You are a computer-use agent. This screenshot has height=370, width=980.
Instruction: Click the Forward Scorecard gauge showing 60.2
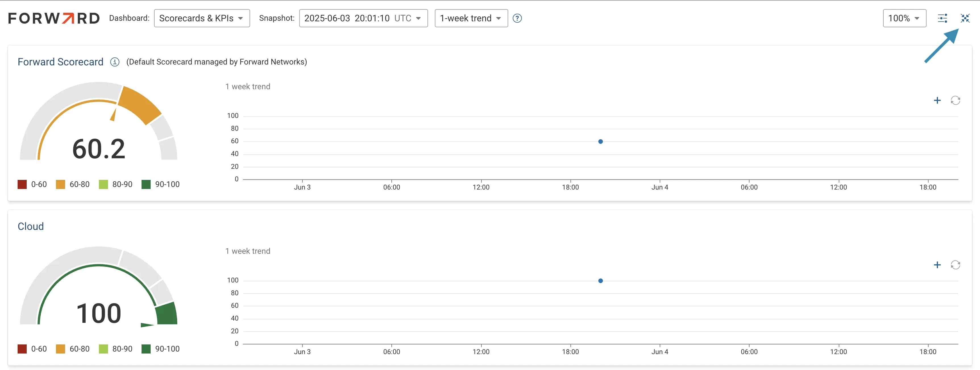click(99, 121)
